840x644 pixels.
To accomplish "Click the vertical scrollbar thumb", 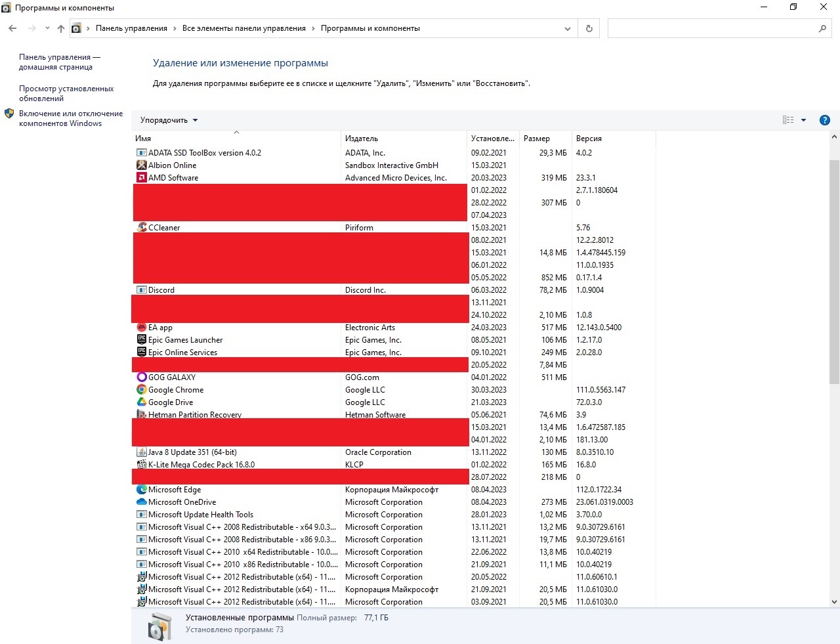I will click(834, 271).
